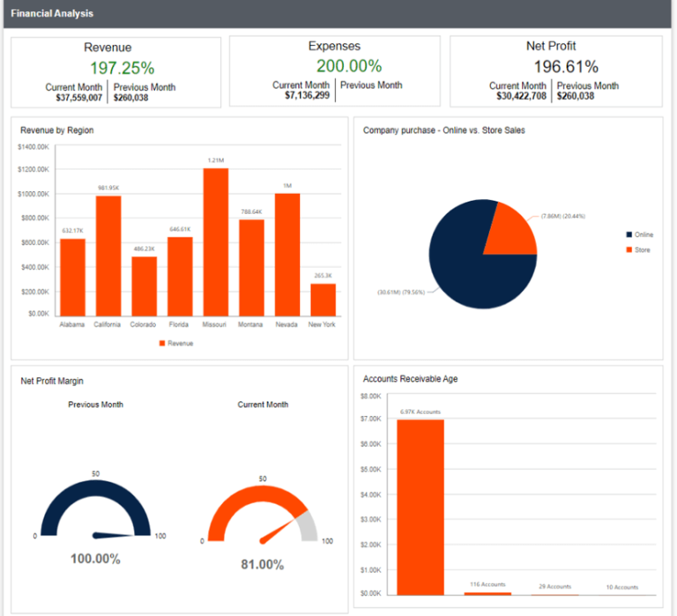Click the orange Revenue legend marker
Image resolution: width=677 pixels, height=616 pixels.
(x=162, y=343)
